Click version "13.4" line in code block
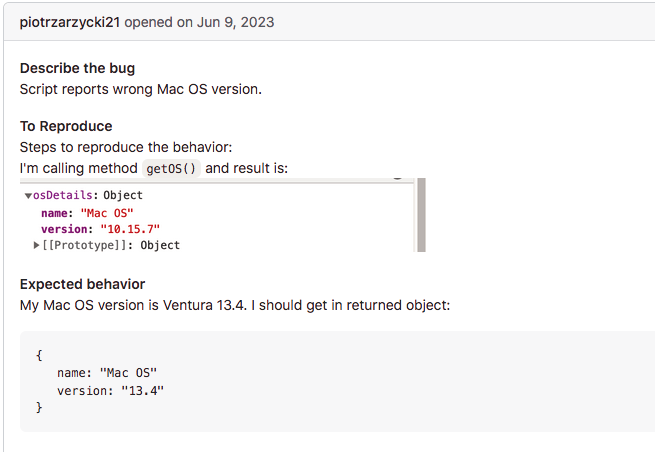 click(110, 390)
